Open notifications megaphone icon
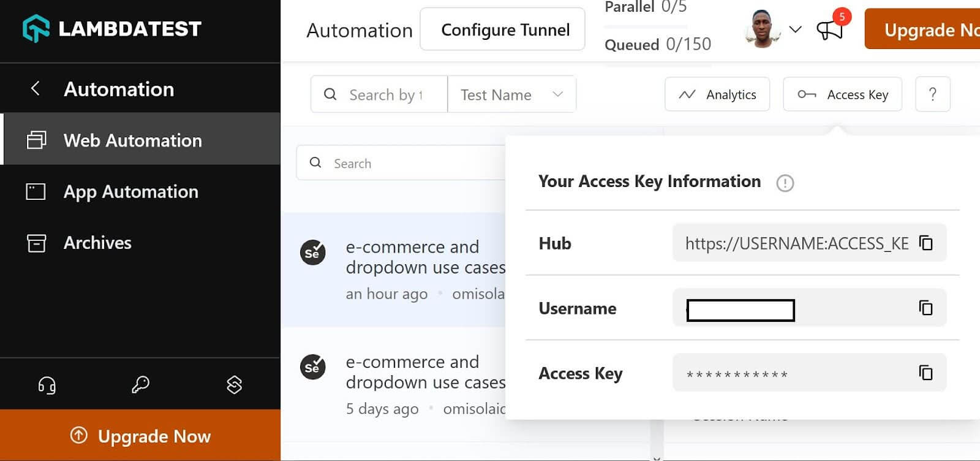 (x=829, y=29)
